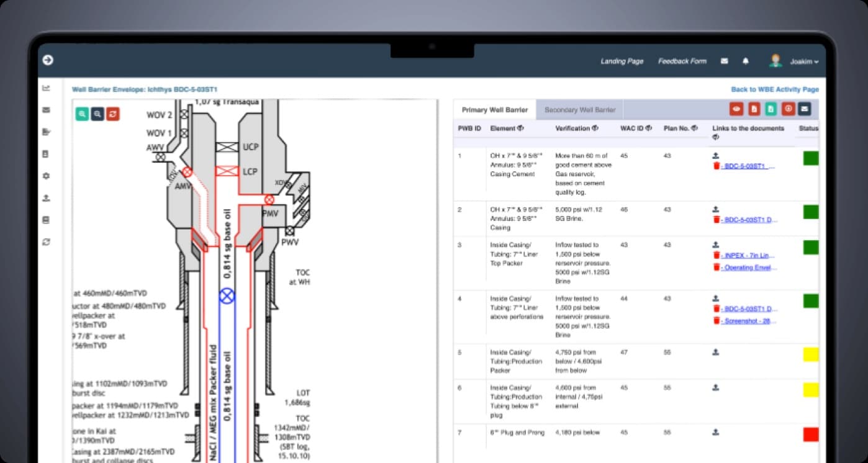The image size is (868, 463).
Task: Click the blue crossed valve in tubing
Action: [x=227, y=296]
